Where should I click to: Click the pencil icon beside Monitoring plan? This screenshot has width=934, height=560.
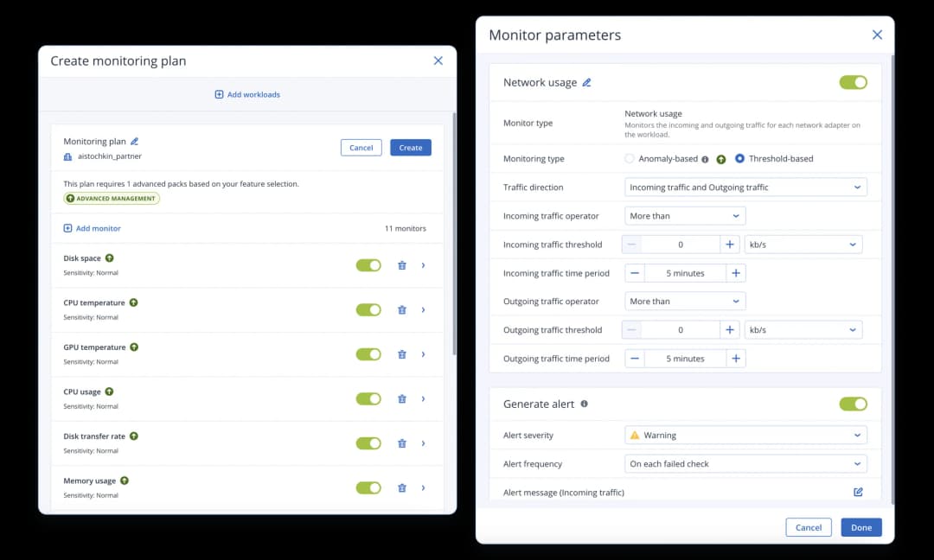point(134,141)
